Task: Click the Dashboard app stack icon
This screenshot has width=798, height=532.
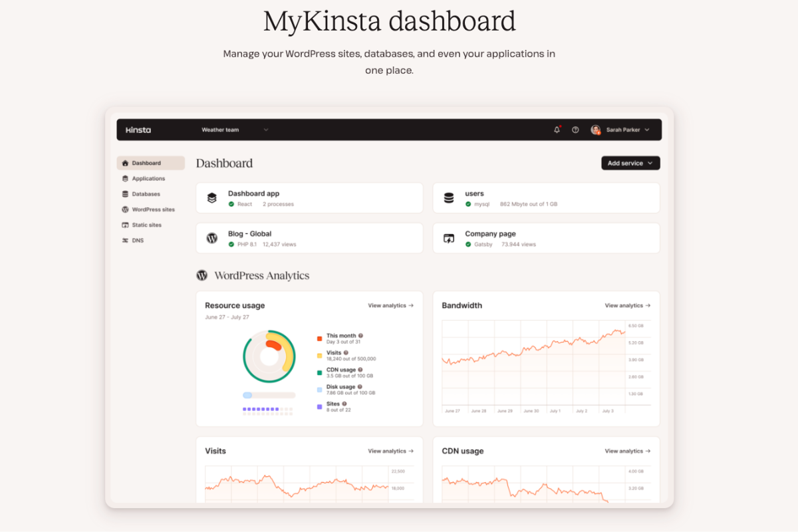Action: (x=211, y=198)
